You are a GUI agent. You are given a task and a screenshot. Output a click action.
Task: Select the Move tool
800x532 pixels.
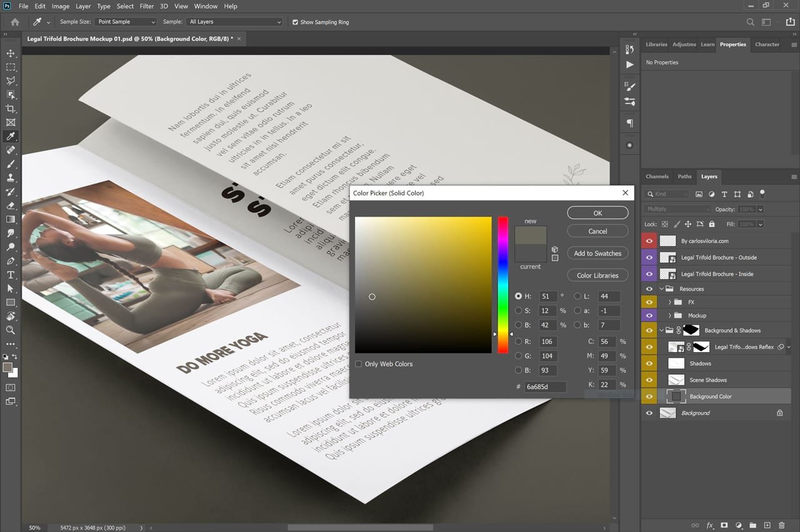(x=11, y=53)
